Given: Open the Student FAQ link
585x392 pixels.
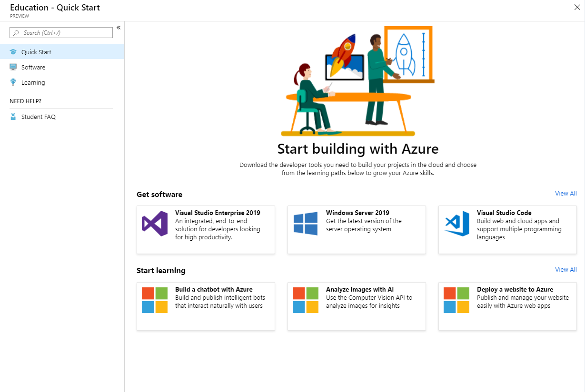Looking at the screenshot, I should tap(39, 117).
